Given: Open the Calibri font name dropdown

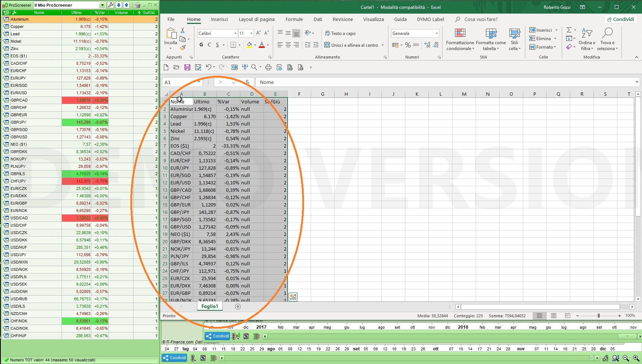Looking at the screenshot, I should pos(235,33).
